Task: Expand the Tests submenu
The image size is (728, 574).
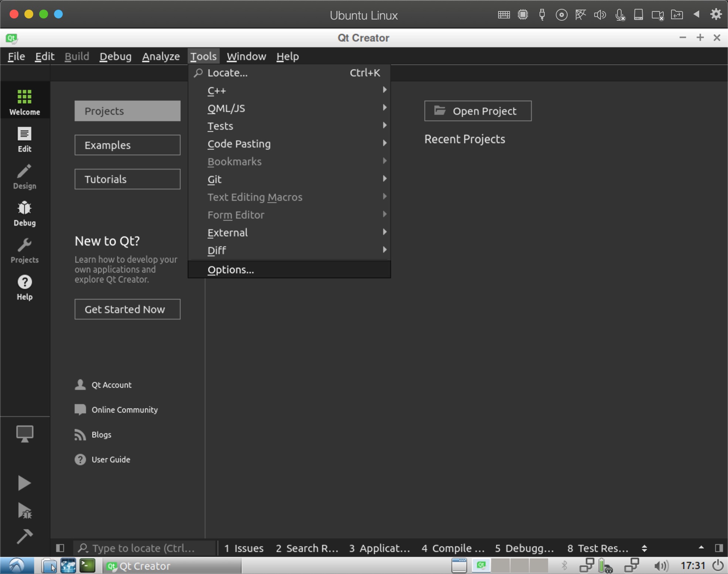Action: tap(289, 126)
